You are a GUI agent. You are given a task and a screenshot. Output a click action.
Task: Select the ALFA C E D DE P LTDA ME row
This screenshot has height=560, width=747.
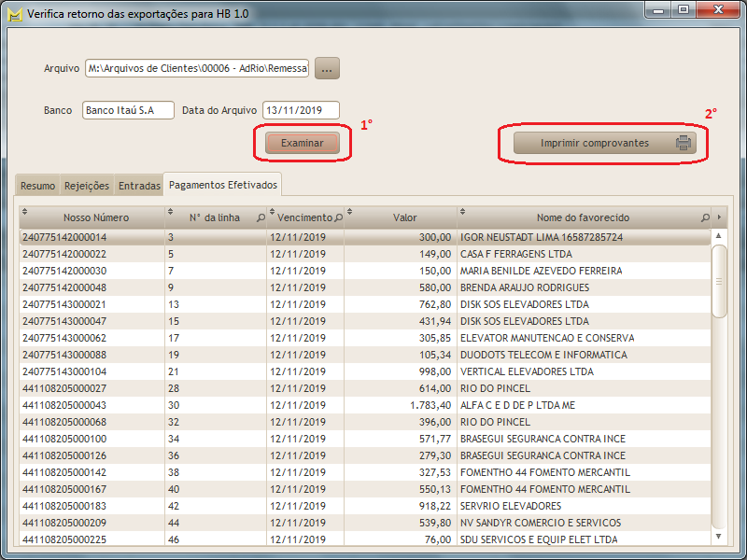364,405
